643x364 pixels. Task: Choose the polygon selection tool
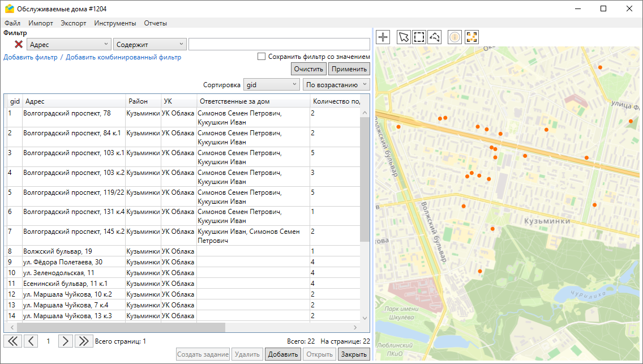click(x=435, y=37)
